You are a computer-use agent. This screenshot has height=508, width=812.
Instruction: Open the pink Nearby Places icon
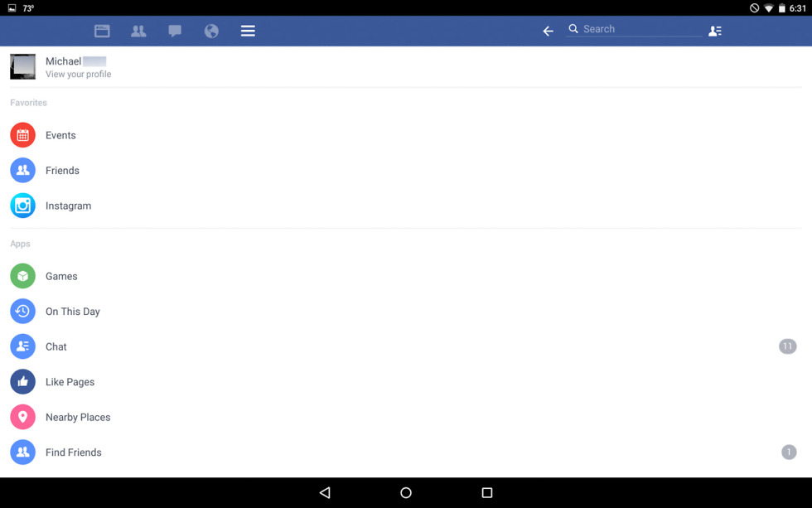point(23,417)
